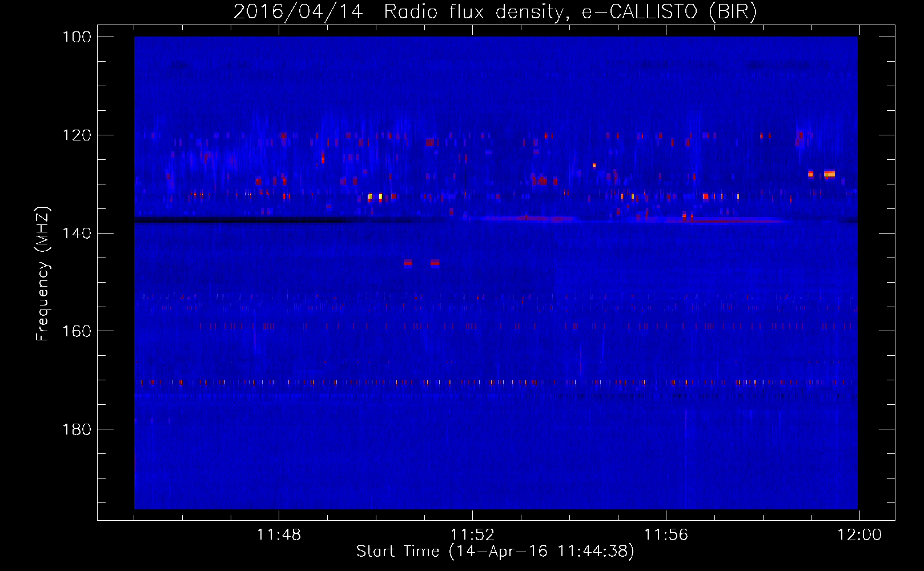924x571 pixels.
Task: Click the 'Frequency (MHZ)' axis label
Action: coord(43,274)
